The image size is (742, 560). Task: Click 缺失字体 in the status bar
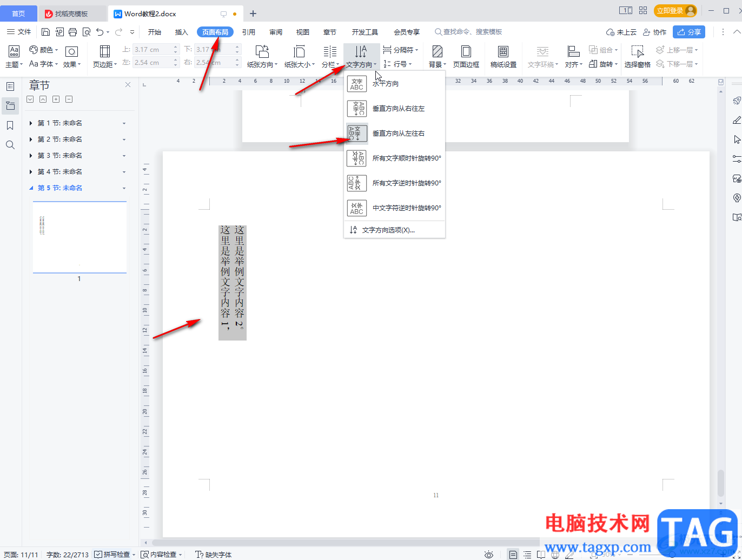tap(214, 555)
